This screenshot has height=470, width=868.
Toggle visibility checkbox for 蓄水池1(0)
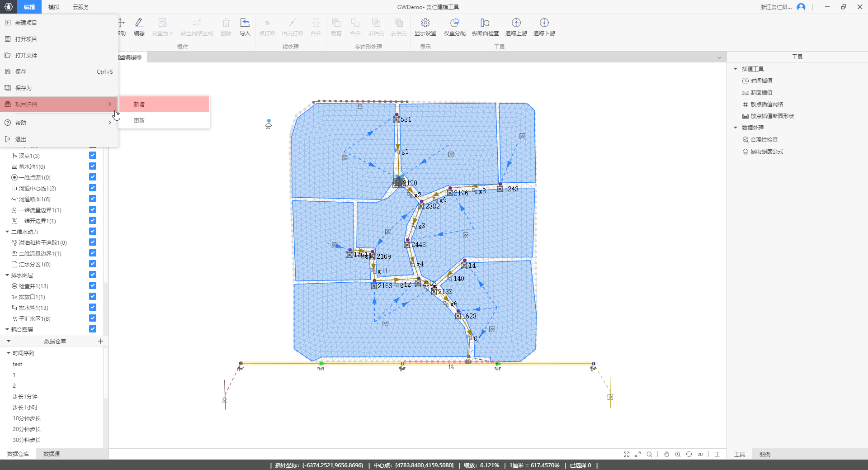(x=93, y=166)
